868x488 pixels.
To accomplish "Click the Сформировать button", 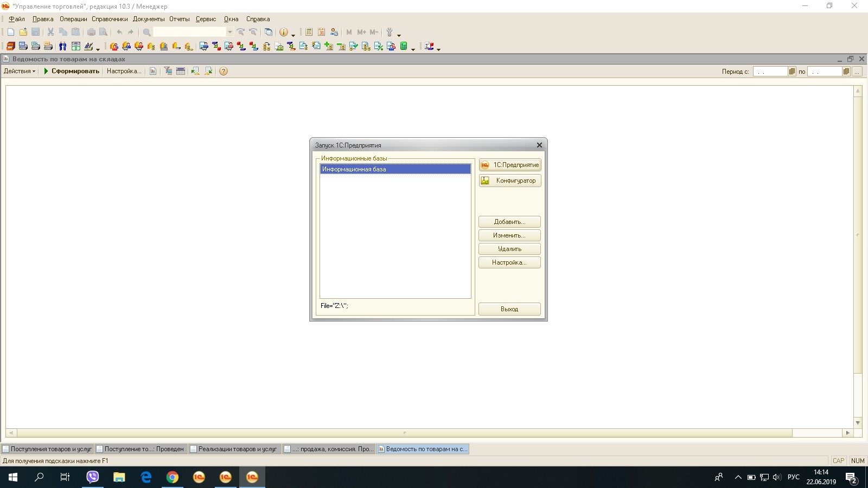I will 71,71.
